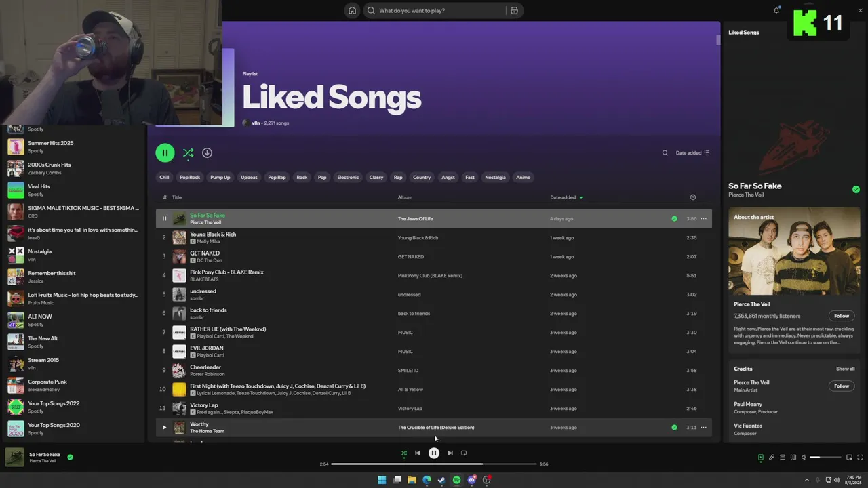868x488 pixels.
Task: Toggle shuffle next to the big pause button
Action: (x=188, y=152)
